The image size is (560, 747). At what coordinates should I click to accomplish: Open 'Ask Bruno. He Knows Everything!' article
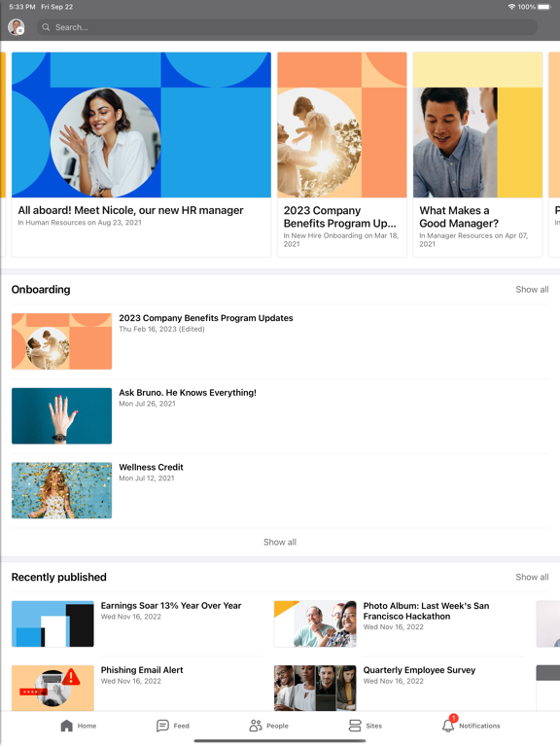(188, 393)
